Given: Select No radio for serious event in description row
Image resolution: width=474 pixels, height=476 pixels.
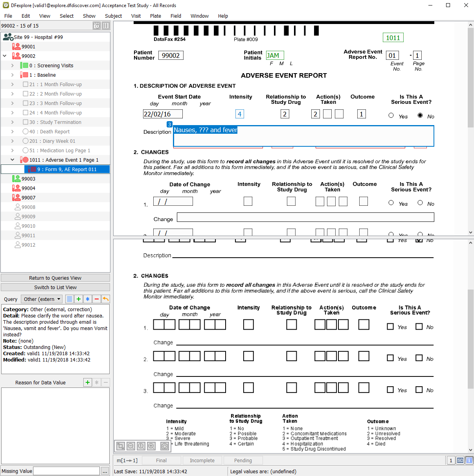Looking at the screenshot, I should (x=420, y=115).
